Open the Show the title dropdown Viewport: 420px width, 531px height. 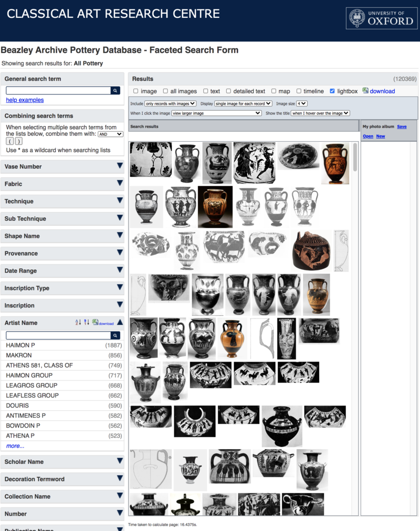[x=320, y=113]
